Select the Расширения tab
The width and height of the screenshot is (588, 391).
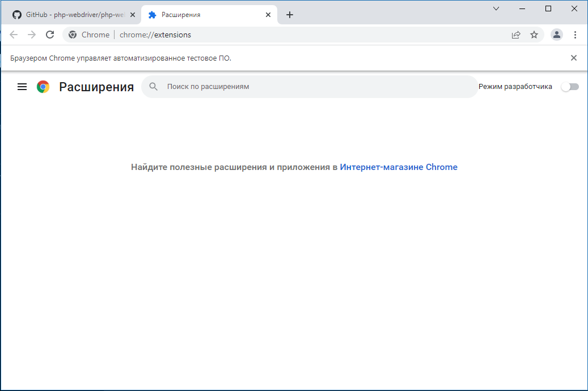pos(209,15)
